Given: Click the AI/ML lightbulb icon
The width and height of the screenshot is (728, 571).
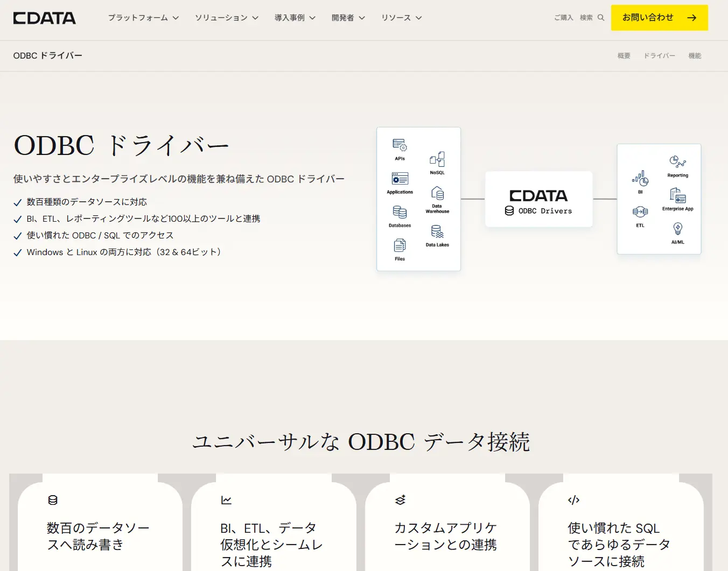Looking at the screenshot, I should pyautogui.click(x=677, y=229).
